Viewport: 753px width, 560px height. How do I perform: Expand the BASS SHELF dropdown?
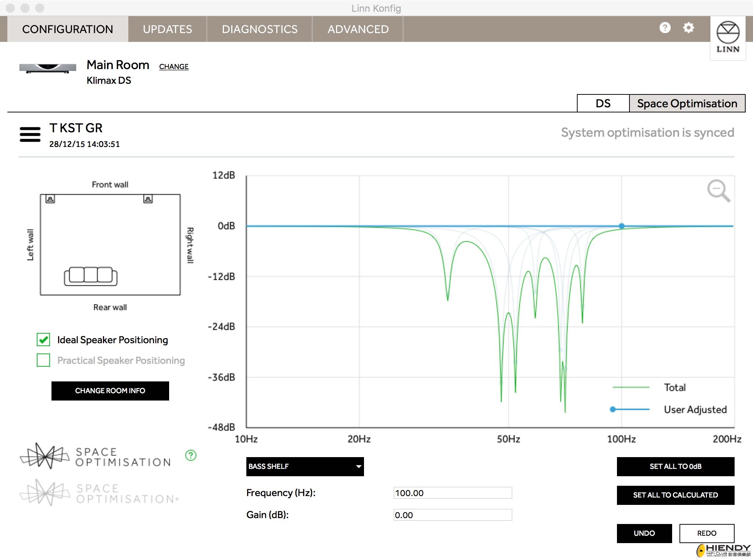[x=305, y=466]
